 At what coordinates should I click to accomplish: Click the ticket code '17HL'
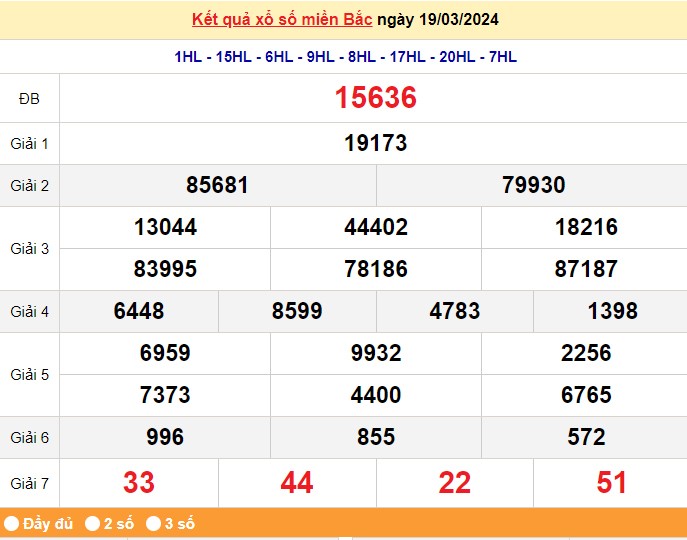point(407,57)
